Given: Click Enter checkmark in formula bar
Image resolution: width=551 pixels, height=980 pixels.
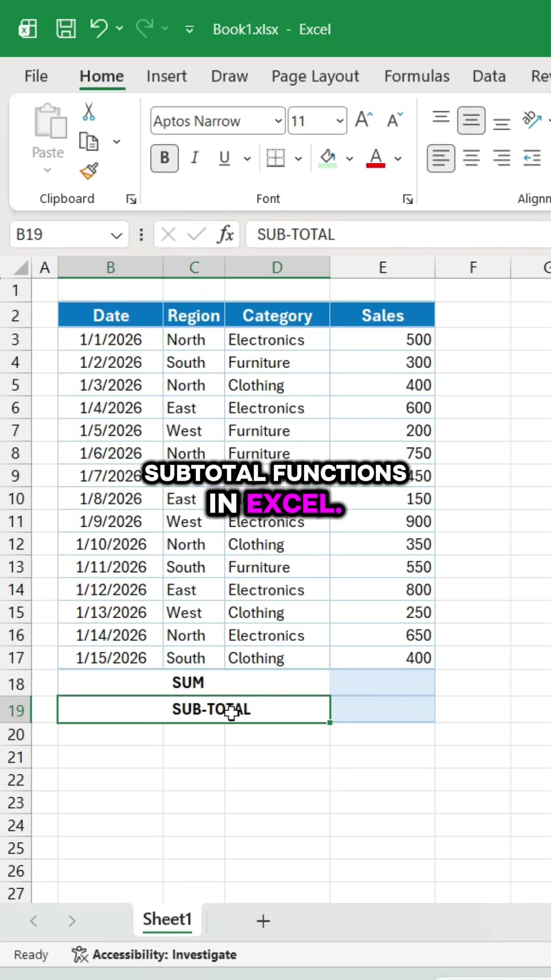Looking at the screenshot, I should (x=196, y=234).
